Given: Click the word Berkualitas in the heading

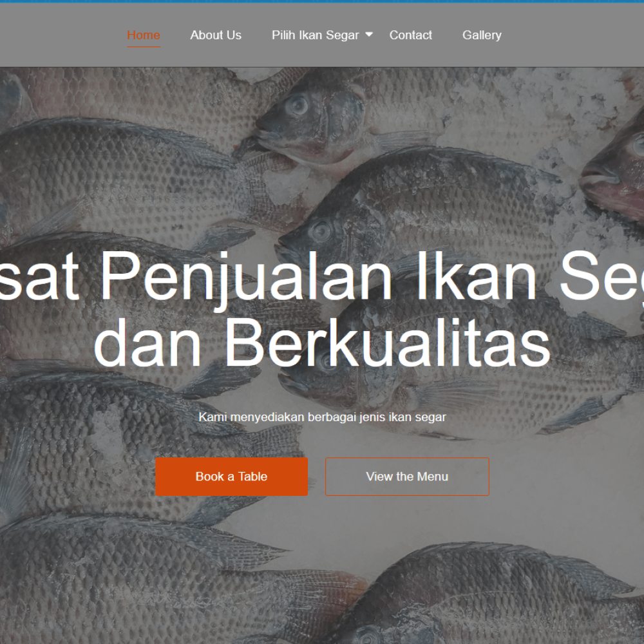Looking at the screenshot, I should [x=387, y=342].
